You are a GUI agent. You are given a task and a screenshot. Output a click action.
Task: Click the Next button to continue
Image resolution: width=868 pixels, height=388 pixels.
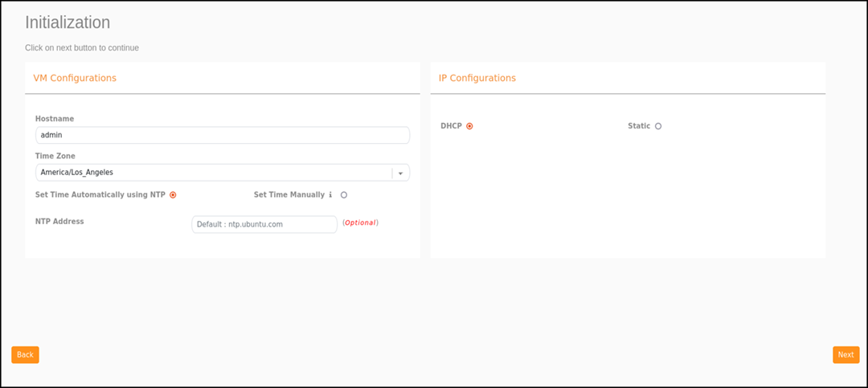pyautogui.click(x=845, y=355)
